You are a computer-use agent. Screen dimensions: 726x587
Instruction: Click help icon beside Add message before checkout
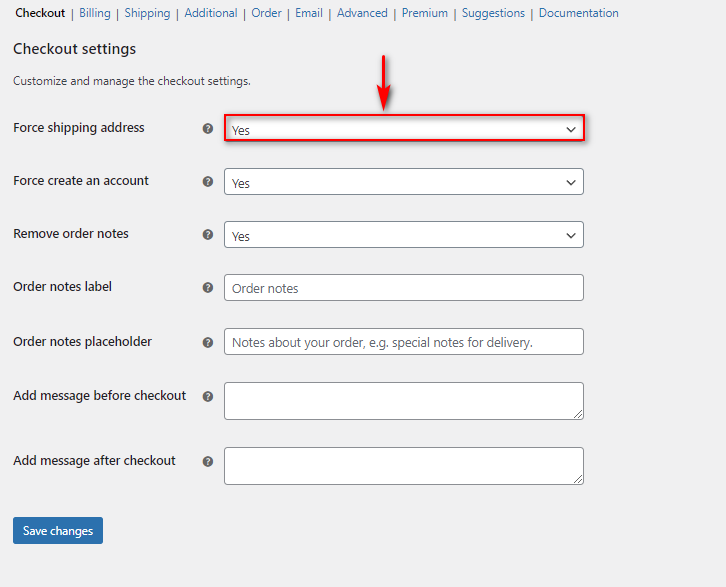coord(208,396)
